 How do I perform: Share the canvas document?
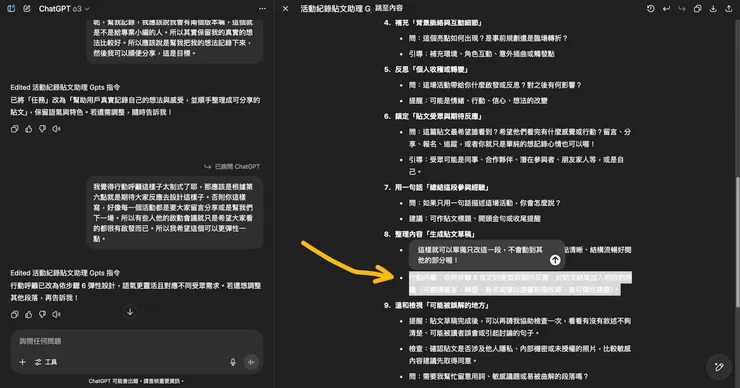[x=729, y=8]
